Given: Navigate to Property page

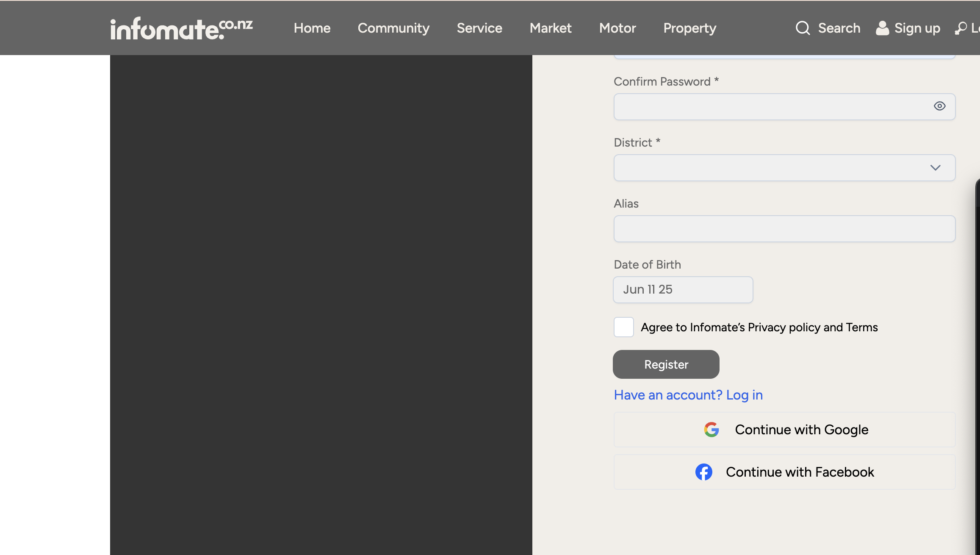Looking at the screenshot, I should click(689, 28).
